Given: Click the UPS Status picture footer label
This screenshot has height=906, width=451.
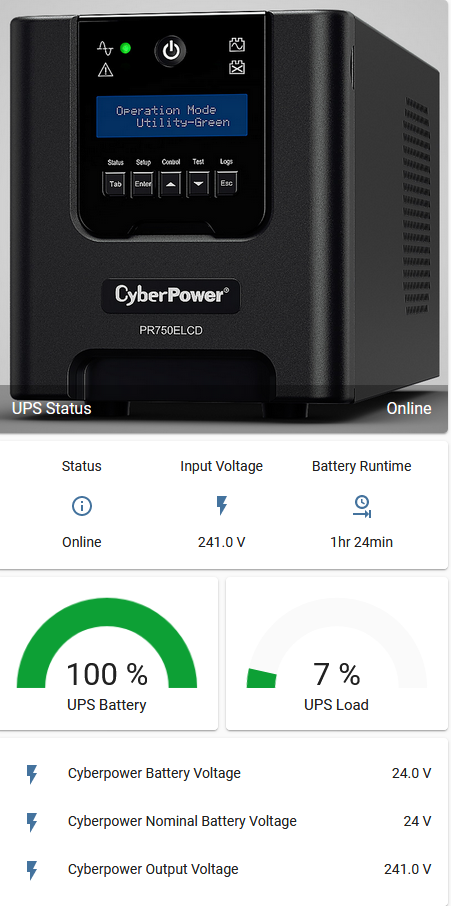Looking at the screenshot, I should pyautogui.click(x=51, y=409).
